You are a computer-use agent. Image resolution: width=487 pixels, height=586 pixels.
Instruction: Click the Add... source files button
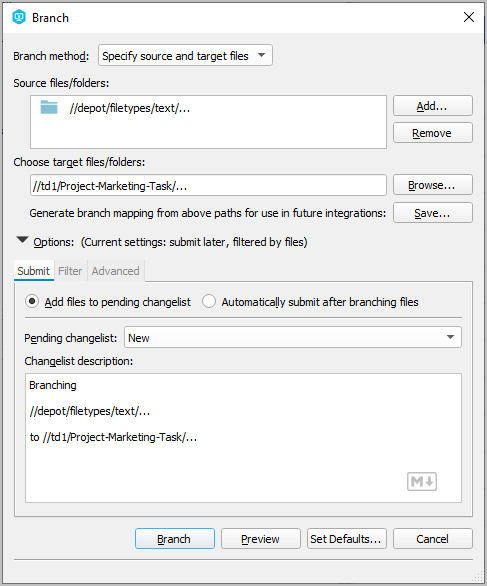pos(432,106)
